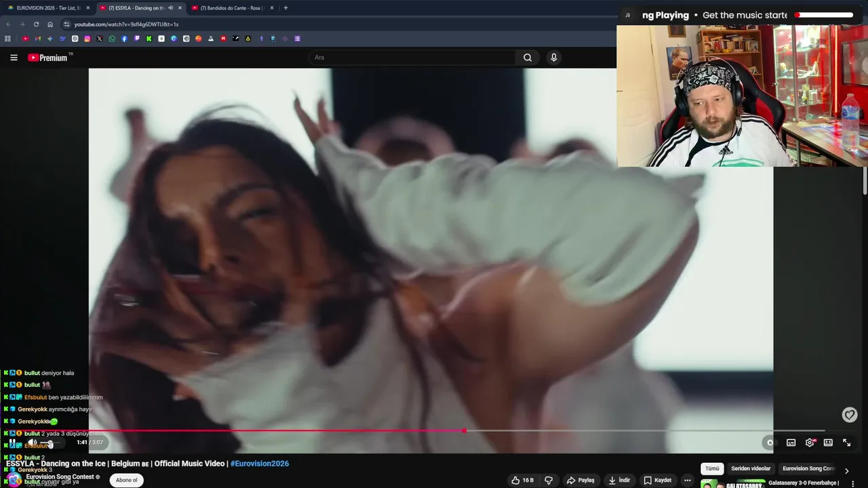This screenshot has height=488, width=868.
Task: Switch to EUROVISION 2026 Tier List tab
Action: [48, 8]
